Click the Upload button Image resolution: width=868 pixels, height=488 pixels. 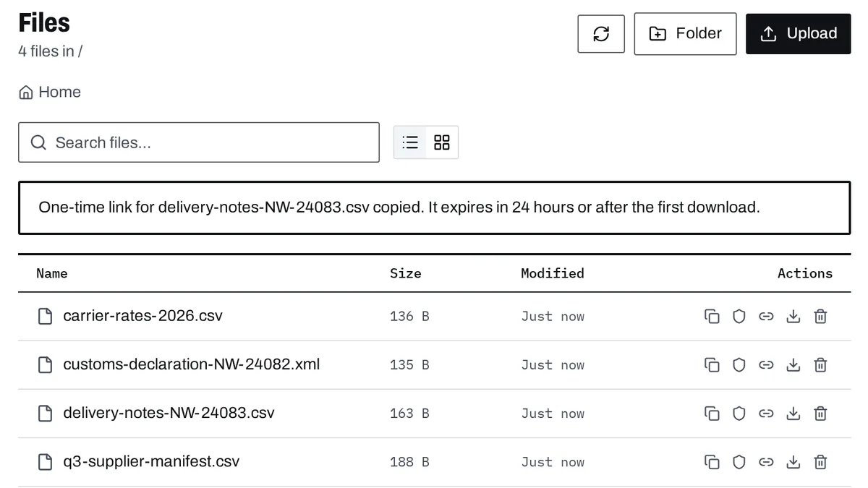799,33
